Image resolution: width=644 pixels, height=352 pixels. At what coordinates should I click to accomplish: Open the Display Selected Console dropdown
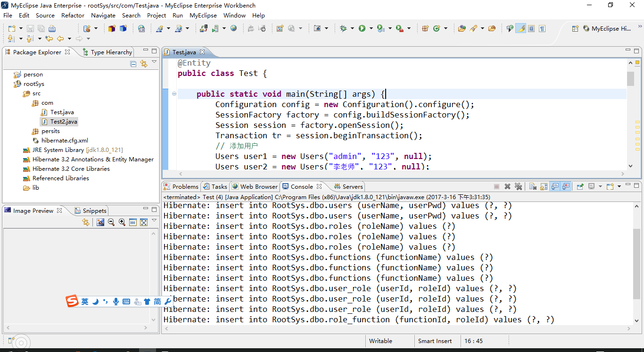pyautogui.click(x=600, y=186)
